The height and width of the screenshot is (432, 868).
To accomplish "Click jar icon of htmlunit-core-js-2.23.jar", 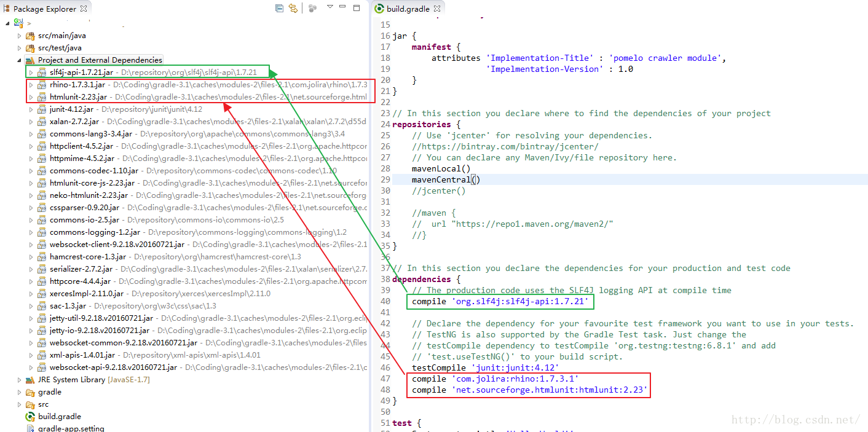I will [42, 183].
